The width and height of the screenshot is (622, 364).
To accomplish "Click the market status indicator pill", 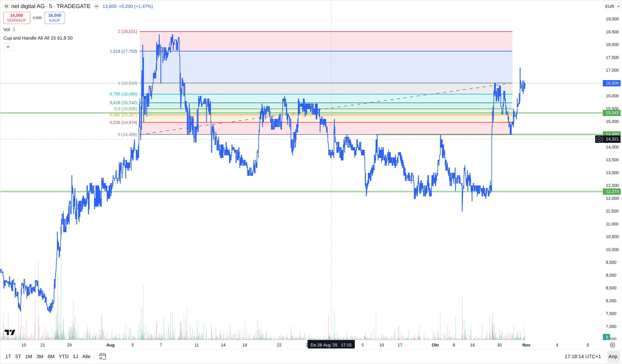I will click(96, 6).
